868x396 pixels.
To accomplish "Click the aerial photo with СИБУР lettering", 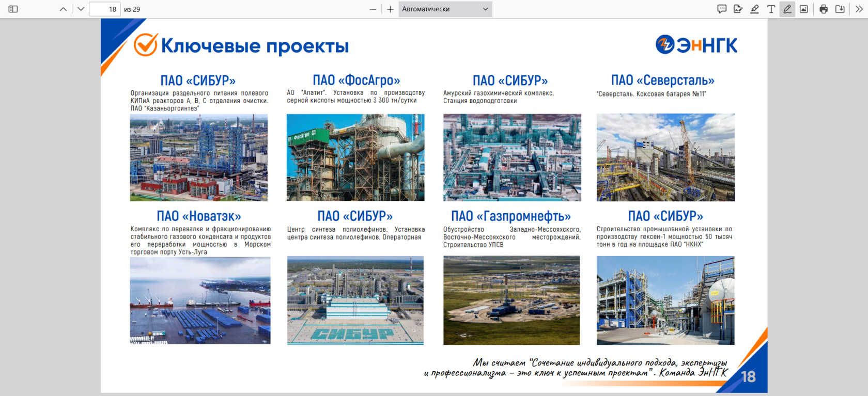I will (355, 300).
